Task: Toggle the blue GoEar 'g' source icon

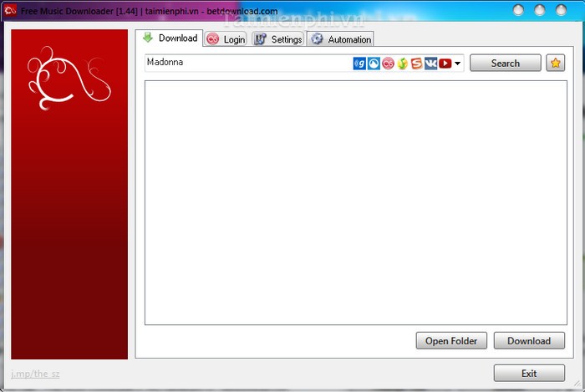Action: pos(359,64)
